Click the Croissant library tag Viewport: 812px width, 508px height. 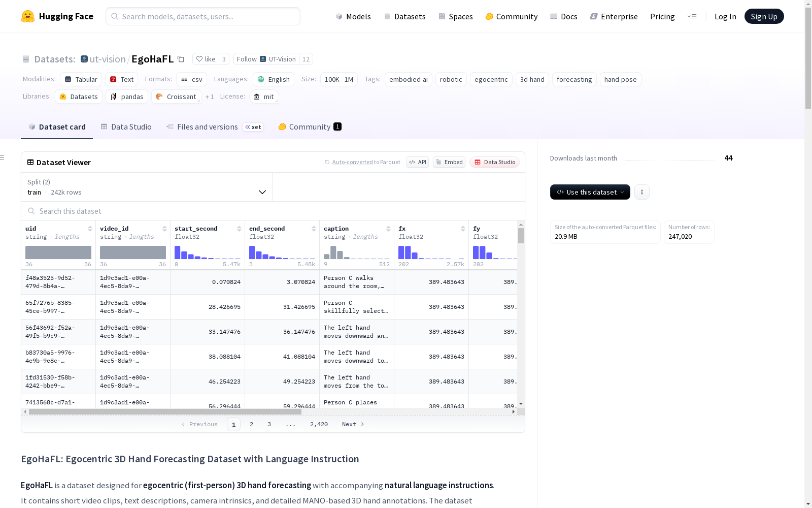(176, 97)
